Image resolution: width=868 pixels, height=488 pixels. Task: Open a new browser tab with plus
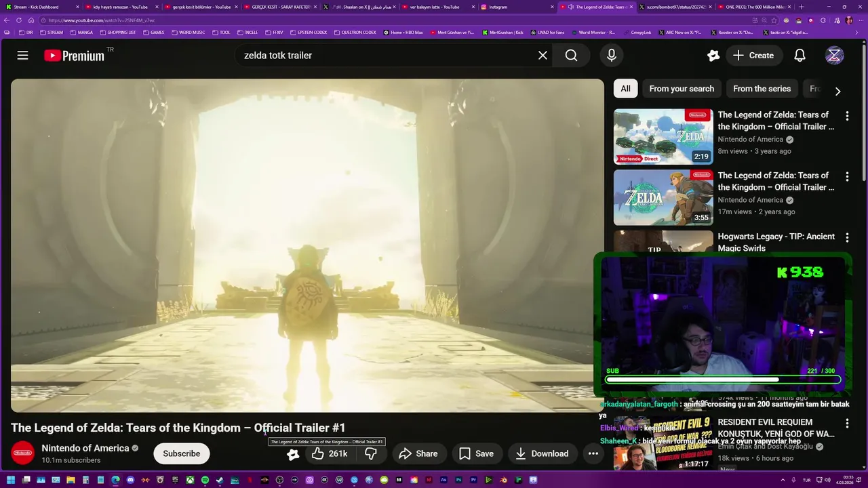click(x=802, y=7)
